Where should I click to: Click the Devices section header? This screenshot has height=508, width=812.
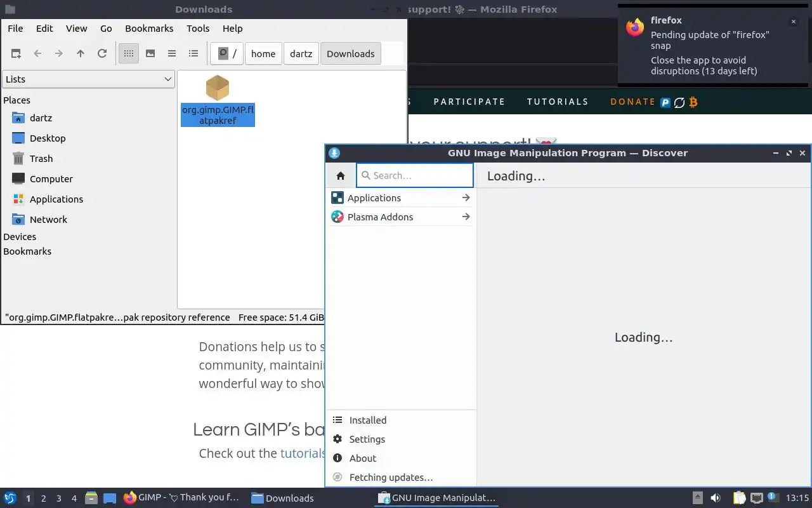(x=20, y=237)
